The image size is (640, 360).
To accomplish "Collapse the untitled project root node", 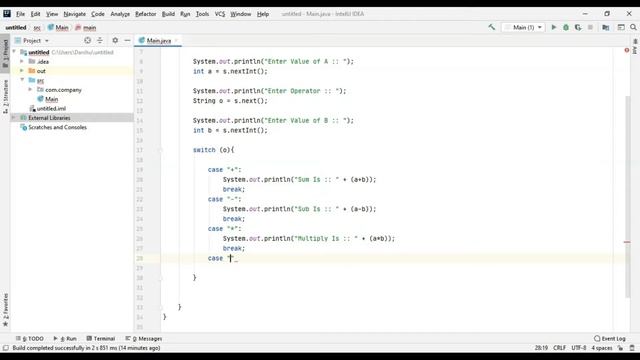I will (x=15, y=52).
